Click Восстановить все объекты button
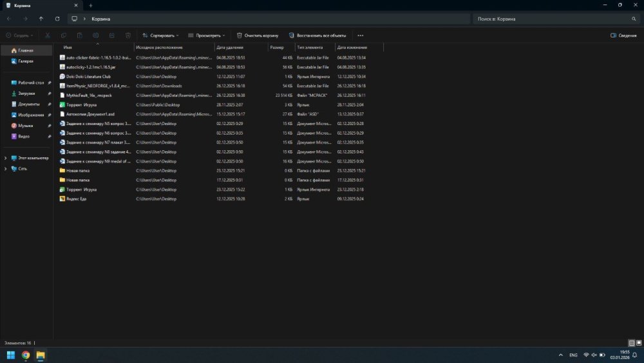The height and width of the screenshot is (363, 644). 317,35
